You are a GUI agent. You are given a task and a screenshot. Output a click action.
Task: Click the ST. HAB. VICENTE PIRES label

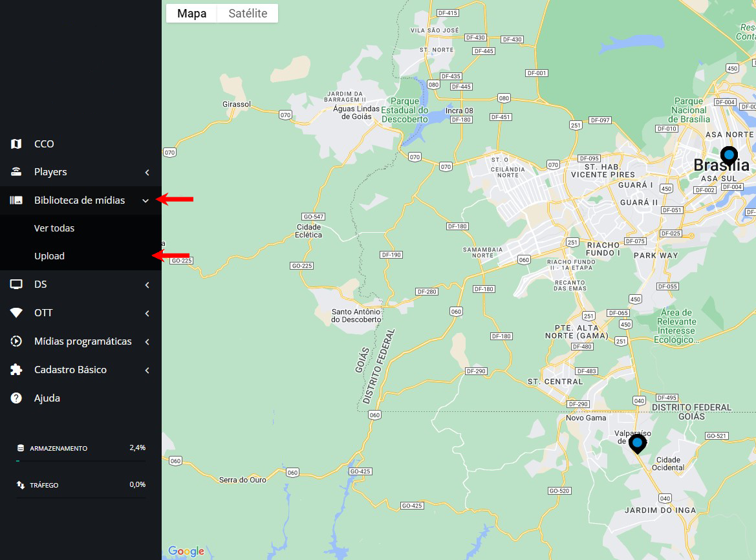603,171
